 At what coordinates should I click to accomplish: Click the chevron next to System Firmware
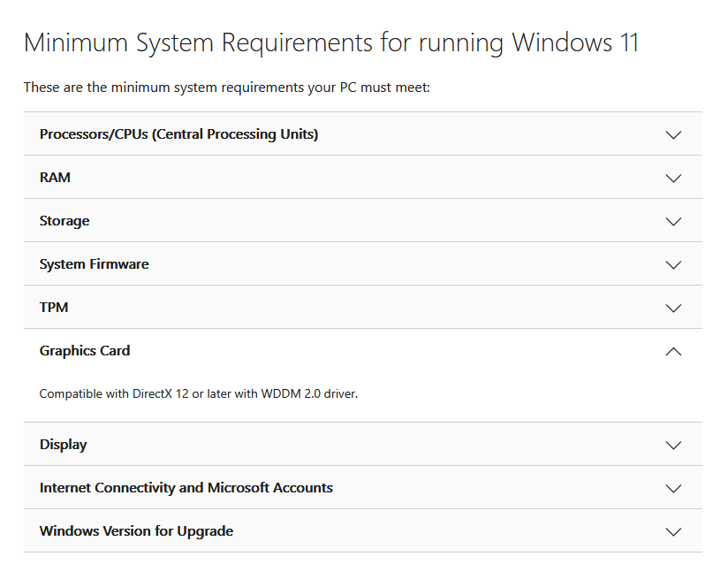(673, 264)
